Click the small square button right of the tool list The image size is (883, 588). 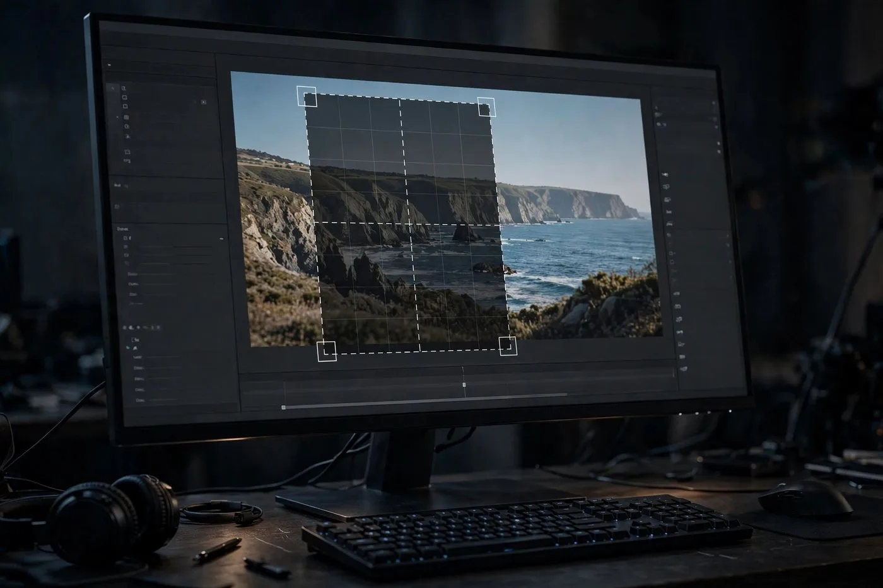pos(203,101)
